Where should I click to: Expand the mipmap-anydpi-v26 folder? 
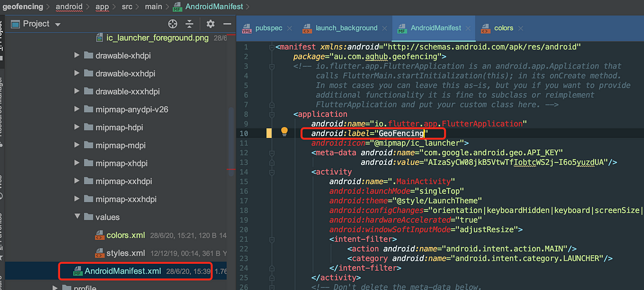click(76, 109)
